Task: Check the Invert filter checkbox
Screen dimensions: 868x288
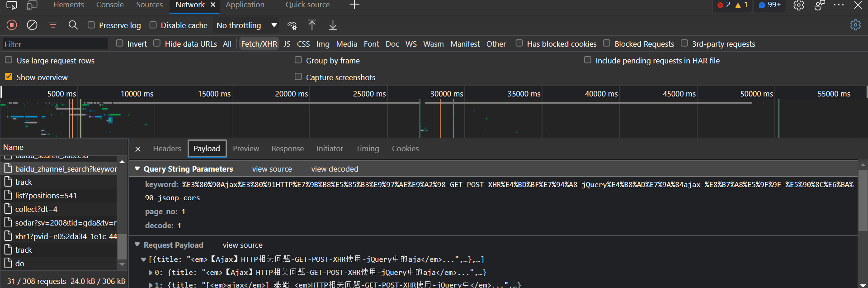Action: tap(120, 43)
